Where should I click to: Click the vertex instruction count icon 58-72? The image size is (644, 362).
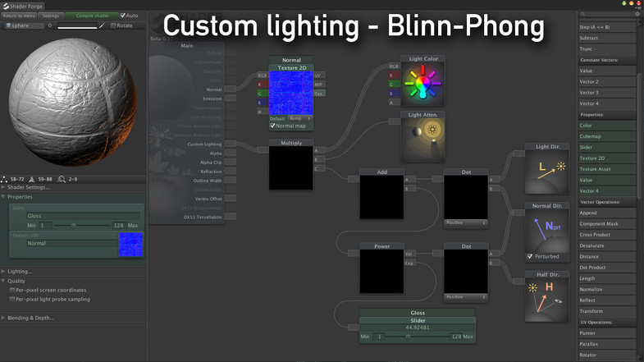click(5, 179)
